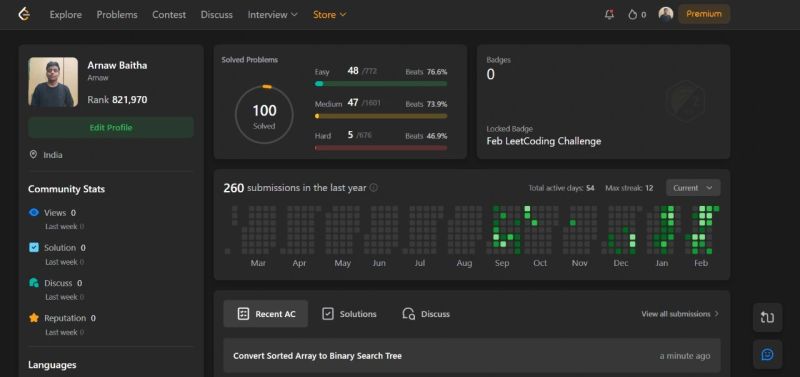The width and height of the screenshot is (800, 377).
Task: Click the Views eye icon
Action: point(34,213)
